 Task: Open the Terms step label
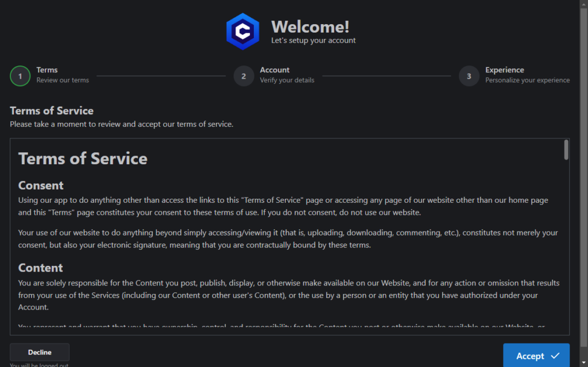pyautogui.click(x=47, y=70)
